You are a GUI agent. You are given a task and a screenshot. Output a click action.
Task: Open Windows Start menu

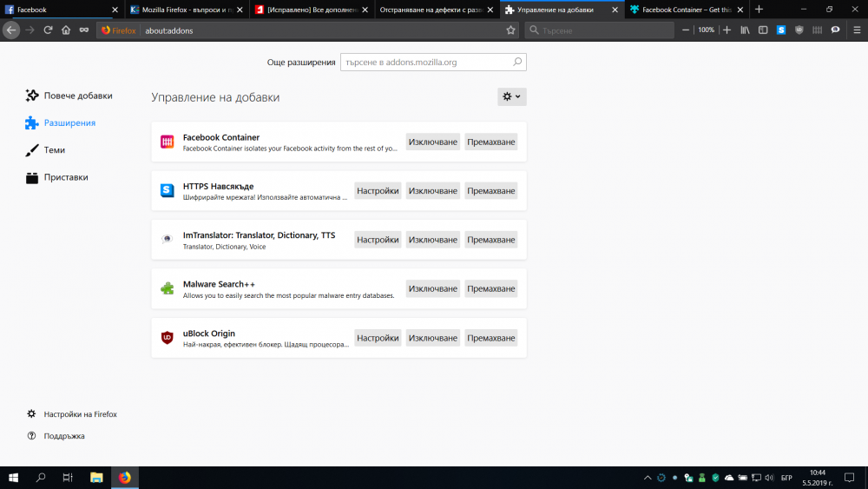point(13,478)
